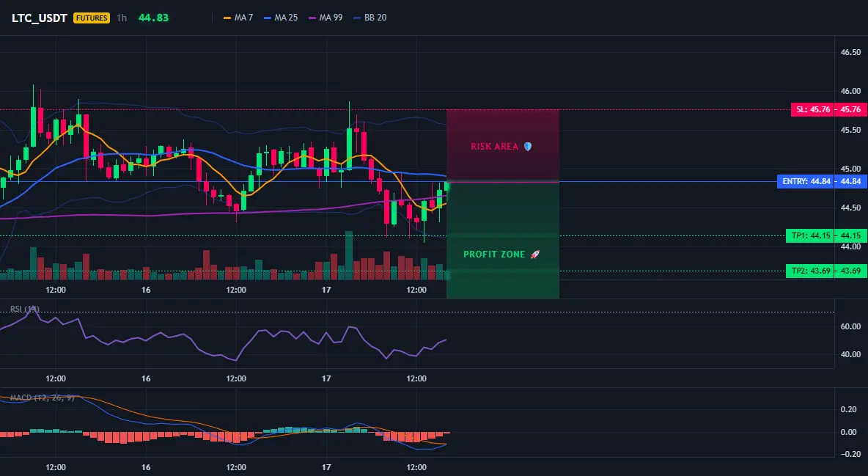Click the 45.50 price axis label

[851, 130]
